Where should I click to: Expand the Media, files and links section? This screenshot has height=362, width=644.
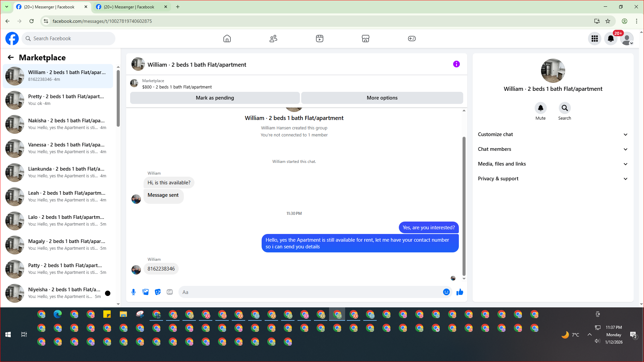coord(552,164)
